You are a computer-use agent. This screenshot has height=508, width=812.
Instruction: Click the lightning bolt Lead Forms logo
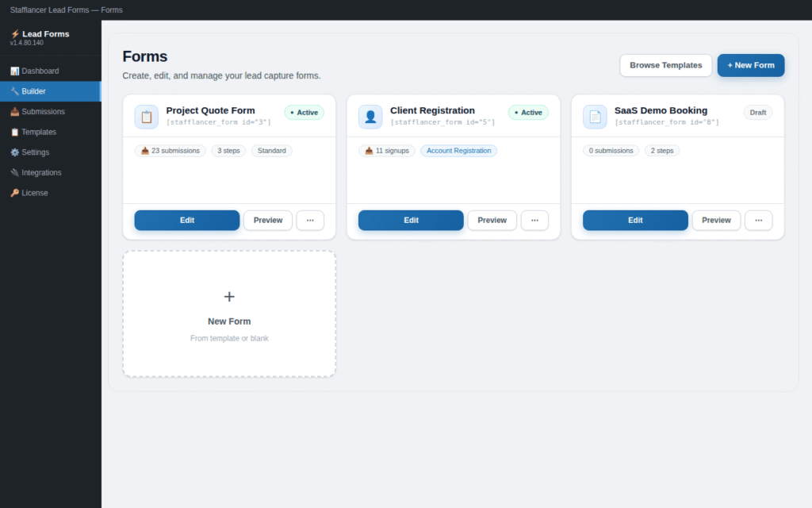tap(15, 33)
